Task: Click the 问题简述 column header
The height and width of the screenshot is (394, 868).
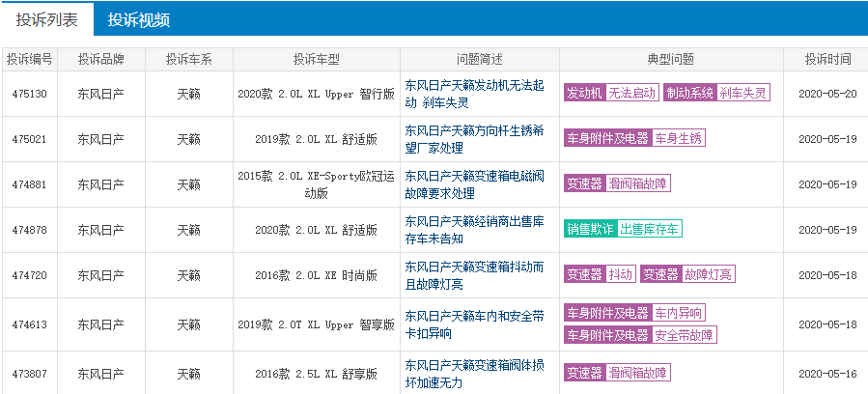Action: pos(480,60)
